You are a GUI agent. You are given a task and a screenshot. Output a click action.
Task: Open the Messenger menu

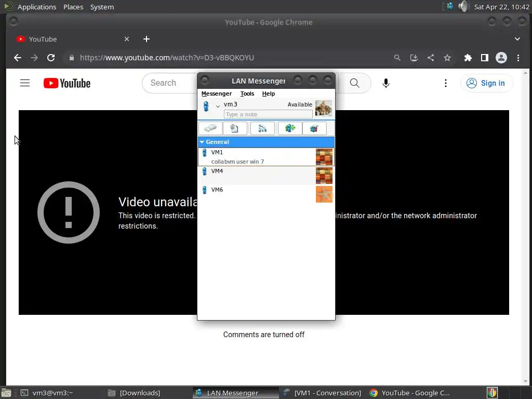pyautogui.click(x=217, y=94)
